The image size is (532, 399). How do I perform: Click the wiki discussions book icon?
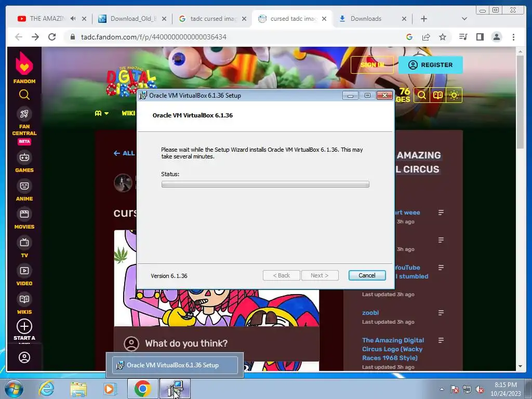[437, 95]
